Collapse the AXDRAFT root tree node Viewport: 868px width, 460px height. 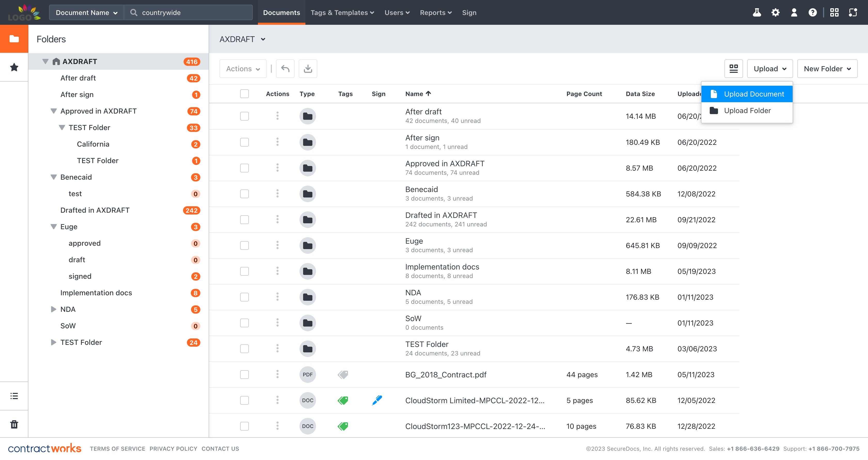(x=45, y=61)
